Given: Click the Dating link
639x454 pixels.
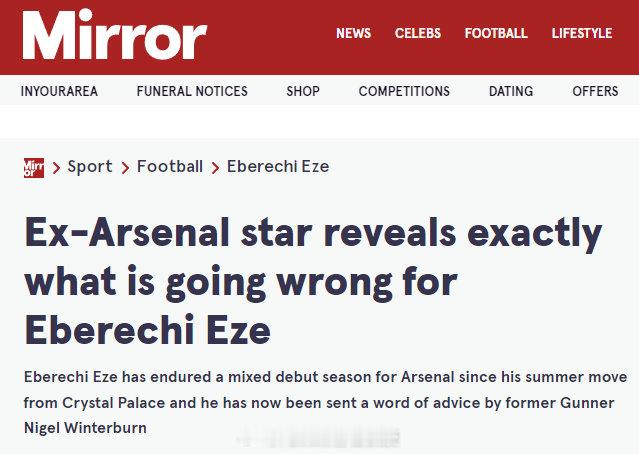Looking at the screenshot, I should [x=510, y=91].
